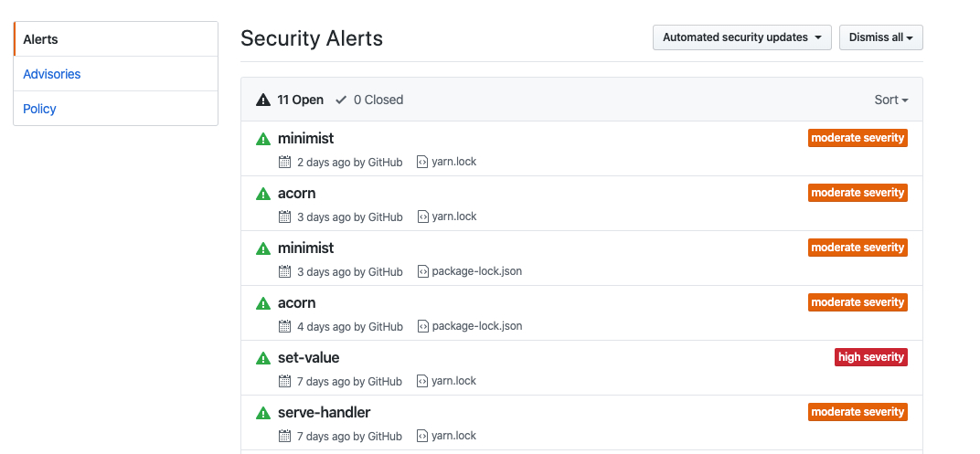980x454 pixels.
Task: Switch to the Advisories sidebar tab
Action: (52, 74)
